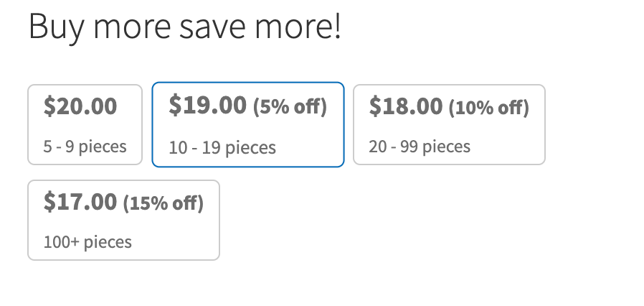Click the "100+ pieces" quantity text
Screen dimensions: 644x306
pyautogui.click(x=87, y=242)
